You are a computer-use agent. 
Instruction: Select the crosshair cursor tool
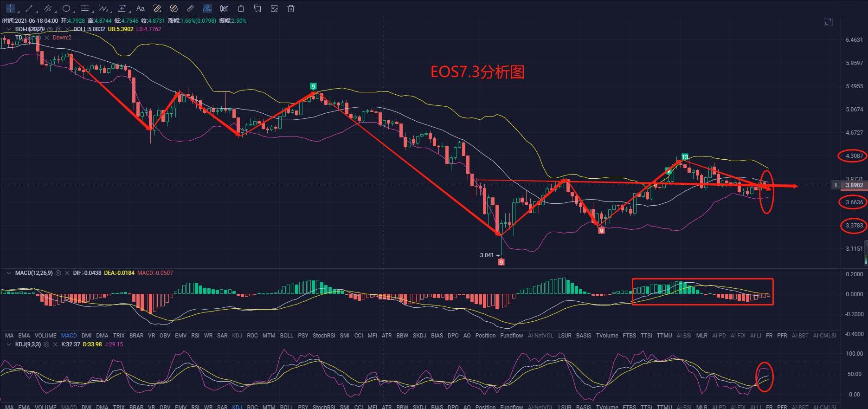click(10, 8)
